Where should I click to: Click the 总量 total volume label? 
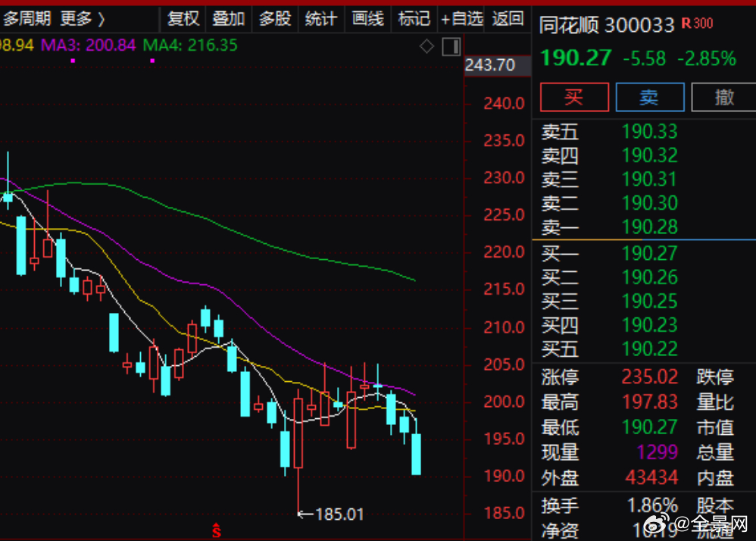(x=715, y=452)
